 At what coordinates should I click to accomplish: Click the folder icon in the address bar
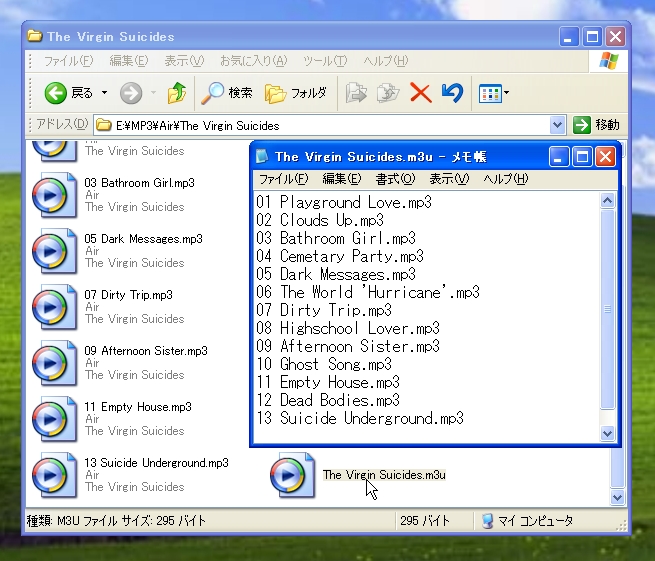104,125
